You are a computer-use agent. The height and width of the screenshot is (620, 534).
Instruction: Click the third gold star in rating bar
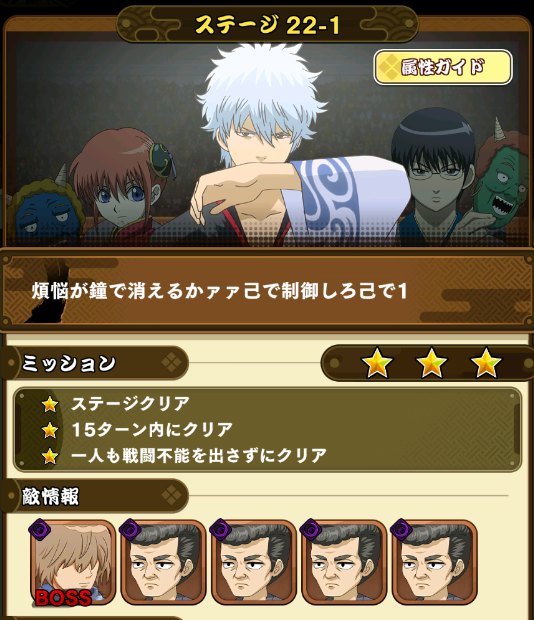point(486,363)
